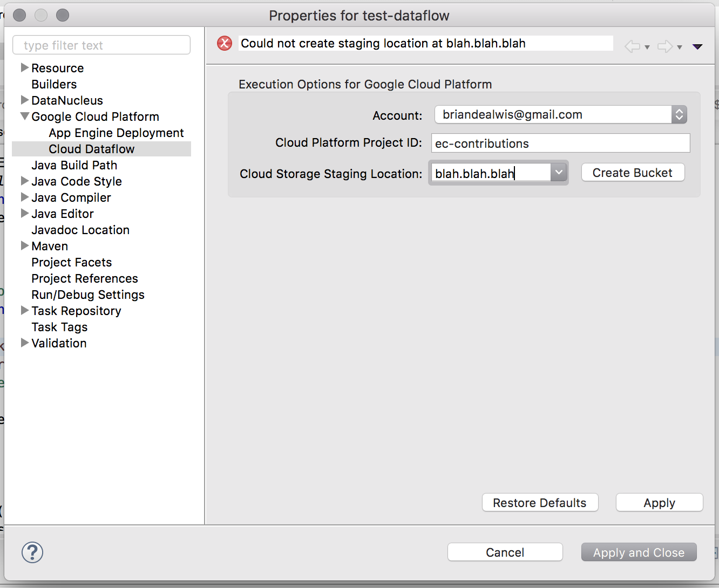Image resolution: width=719 pixels, height=588 pixels.
Task: Expand the Validation section
Action: pos(24,343)
